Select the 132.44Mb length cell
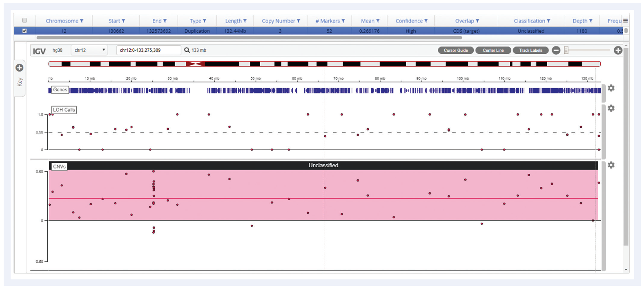This screenshot has height=290, width=644. (235, 31)
